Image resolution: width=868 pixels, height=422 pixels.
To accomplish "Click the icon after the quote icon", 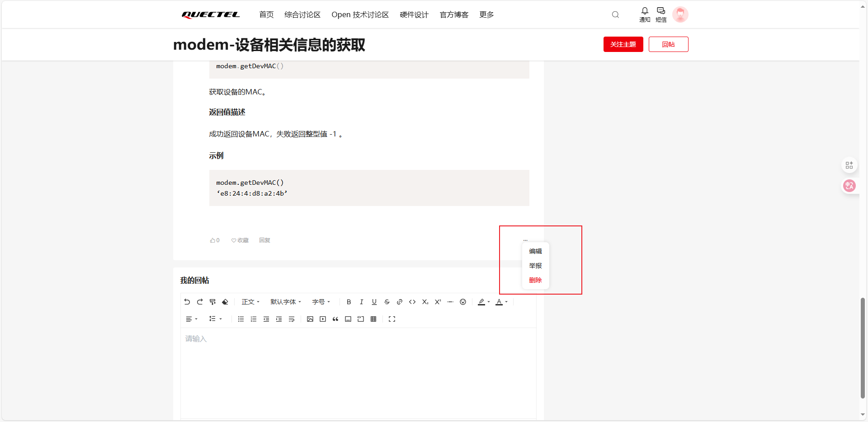I will pos(348,319).
